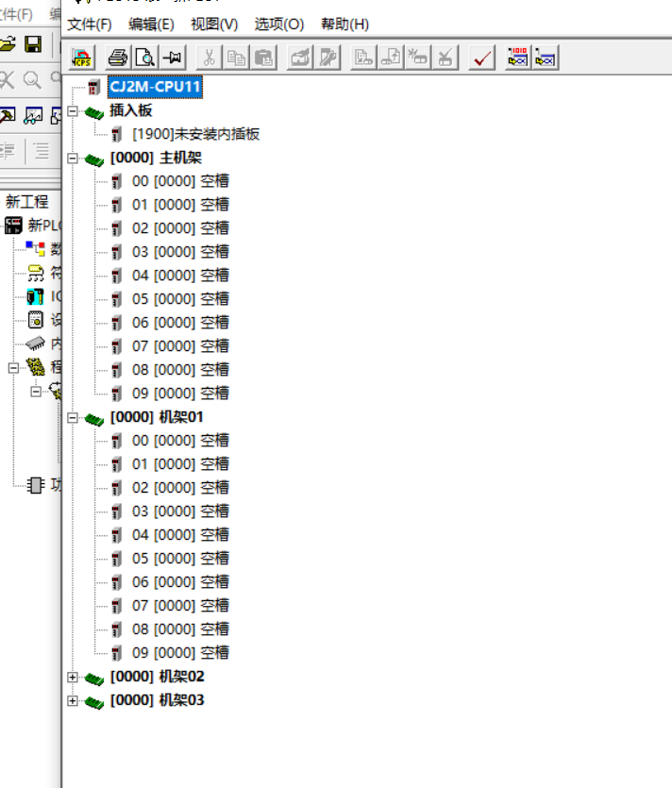Open the 选项(O) menu
The width and height of the screenshot is (672, 788).
click(279, 24)
